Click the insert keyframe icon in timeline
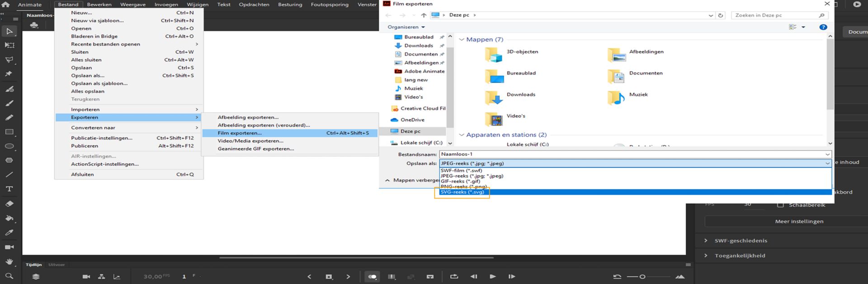The image size is (868, 284). pyautogui.click(x=329, y=277)
